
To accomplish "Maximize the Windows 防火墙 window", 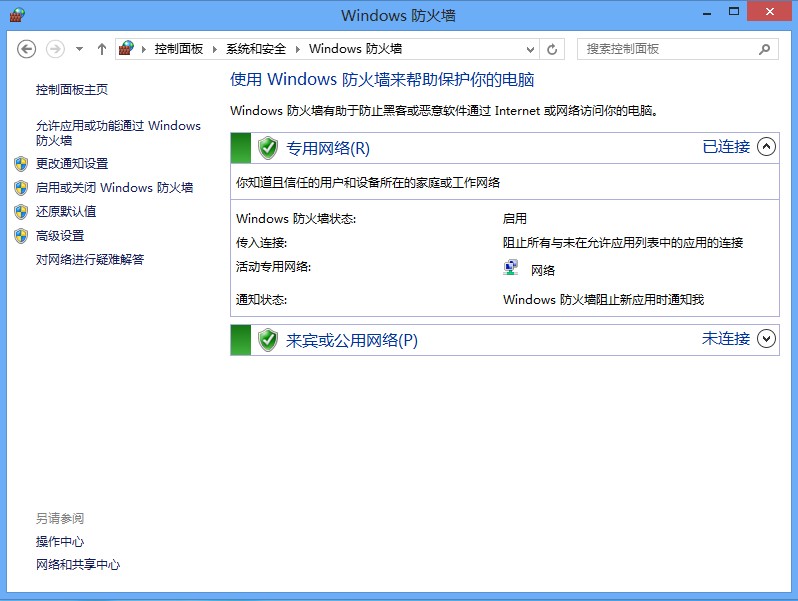I will click(734, 12).
